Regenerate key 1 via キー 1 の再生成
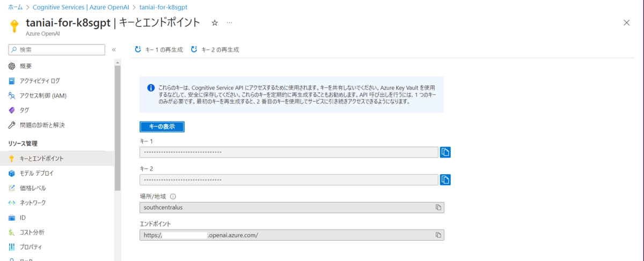This screenshot has width=644, height=261. point(159,49)
